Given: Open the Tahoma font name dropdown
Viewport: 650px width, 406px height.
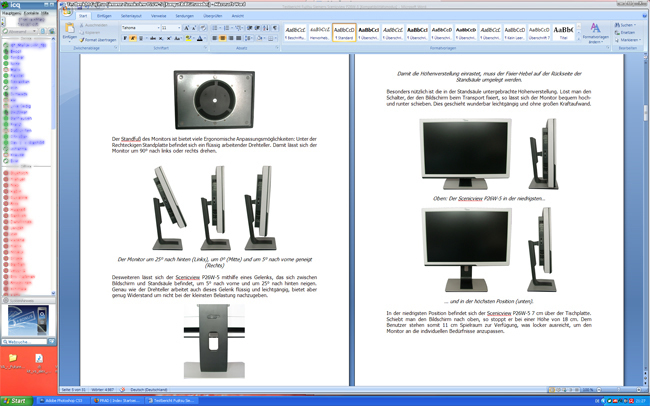Looking at the screenshot, I should [158, 28].
